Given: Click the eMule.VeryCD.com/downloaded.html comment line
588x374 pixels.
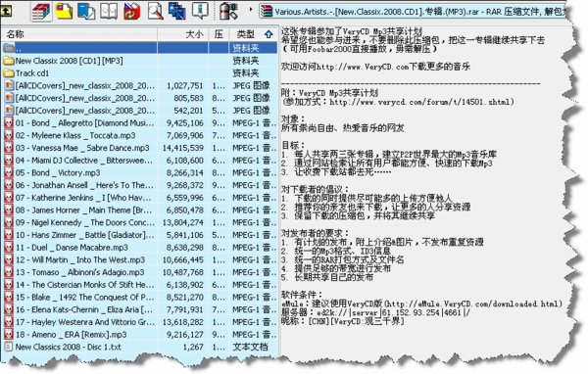Looking at the screenshot, I should (421, 304).
